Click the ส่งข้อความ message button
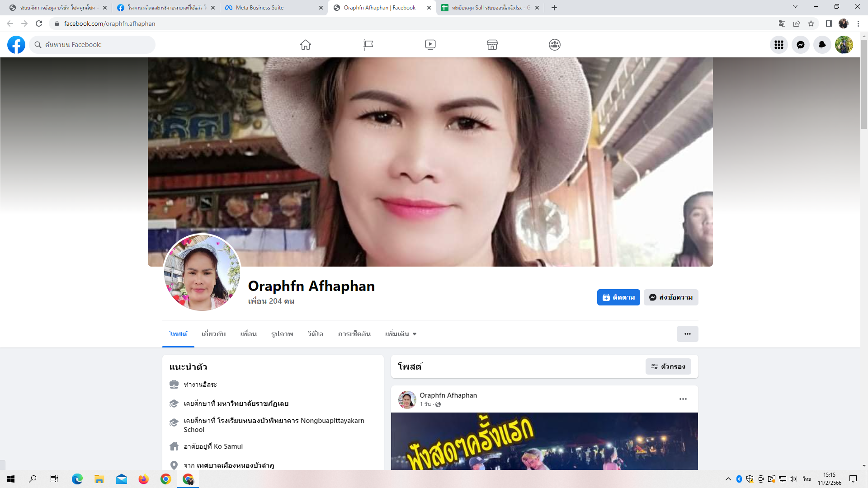The image size is (868, 488). pos(671,297)
